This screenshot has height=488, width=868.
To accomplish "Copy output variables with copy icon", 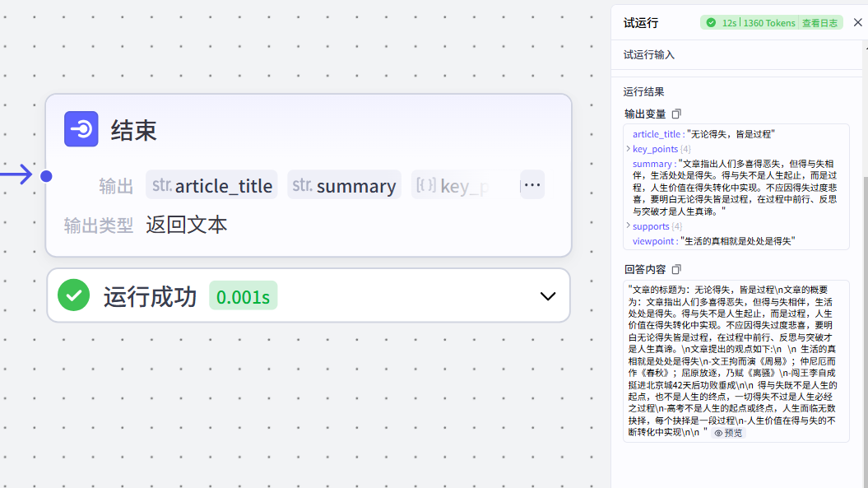I will coord(676,114).
